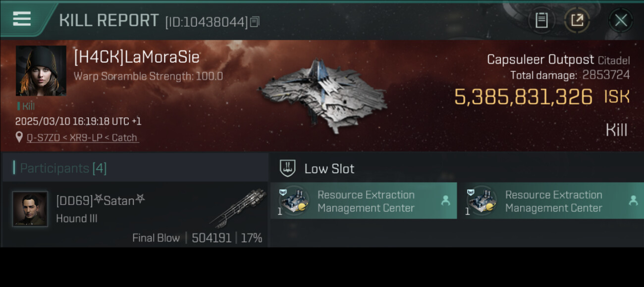Copy the kill report ID
Image resolution: width=644 pixels, height=287 pixels.
[x=255, y=22]
